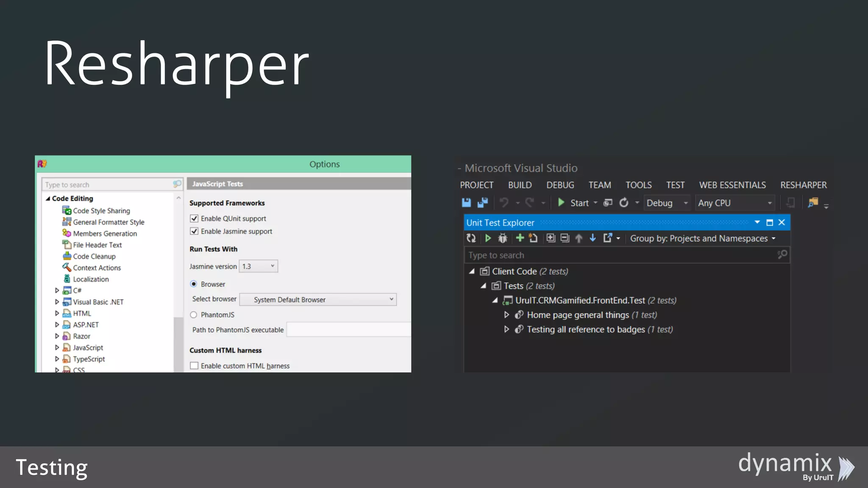Select Code Cleanup in options tree
Image resolution: width=868 pixels, height=488 pixels.
pyautogui.click(x=94, y=256)
